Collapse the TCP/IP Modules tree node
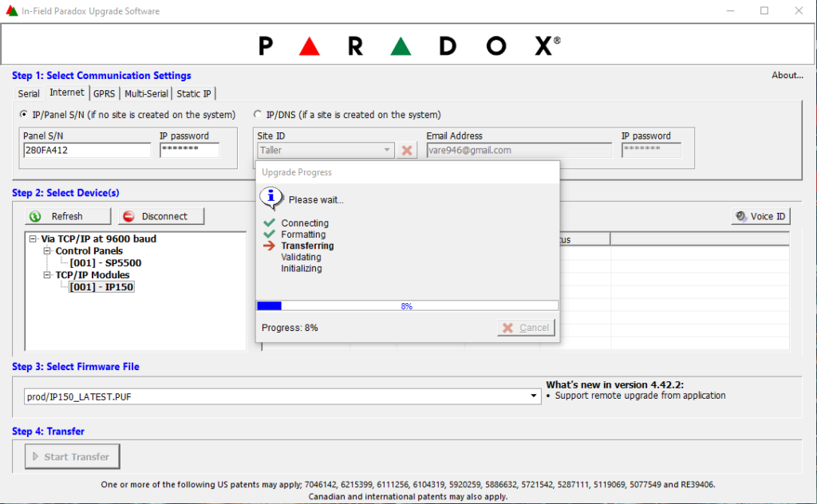The height and width of the screenshot is (504, 817). [x=47, y=274]
